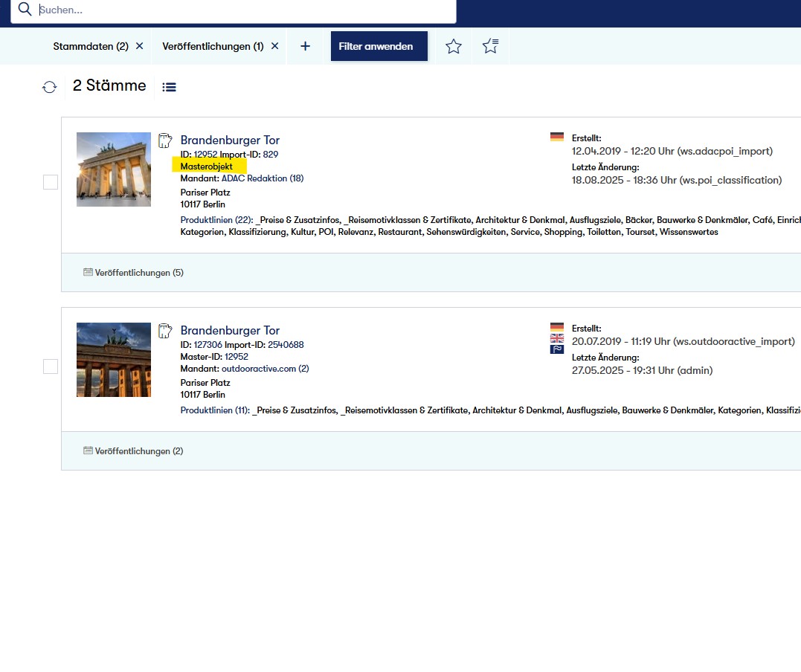
Task: Click the object type icon beside first Brandenburger Tor
Action: 165,140
